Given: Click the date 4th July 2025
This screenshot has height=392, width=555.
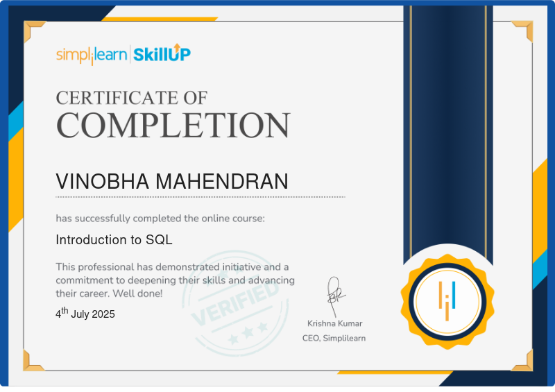Looking at the screenshot, I should click(x=85, y=314).
